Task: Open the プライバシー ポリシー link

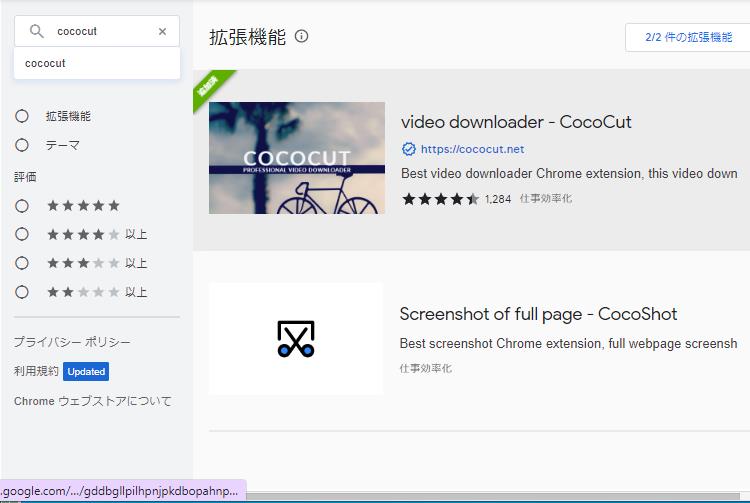Action: (x=72, y=342)
